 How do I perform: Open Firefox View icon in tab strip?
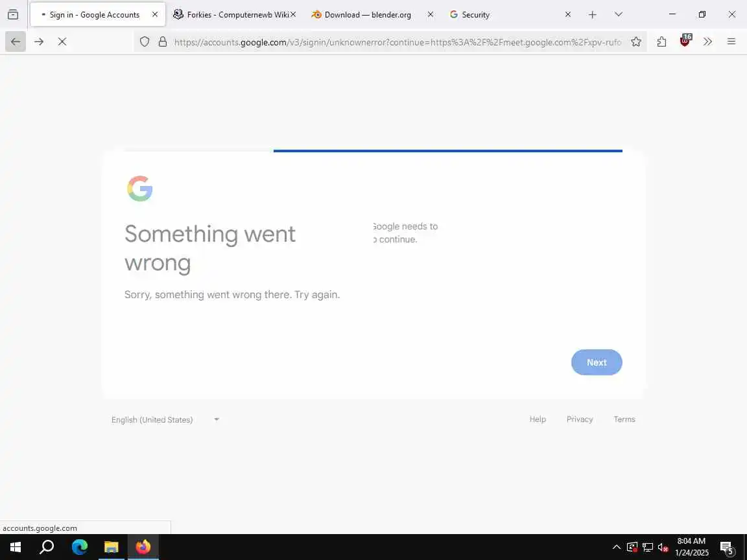coord(14,14)
